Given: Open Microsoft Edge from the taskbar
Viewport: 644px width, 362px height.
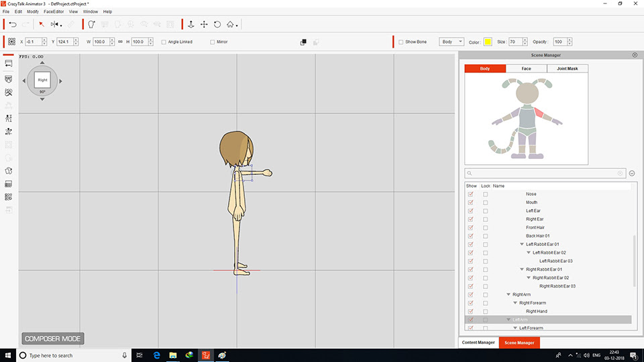Looking at the screenshot, I should (156, 355).
